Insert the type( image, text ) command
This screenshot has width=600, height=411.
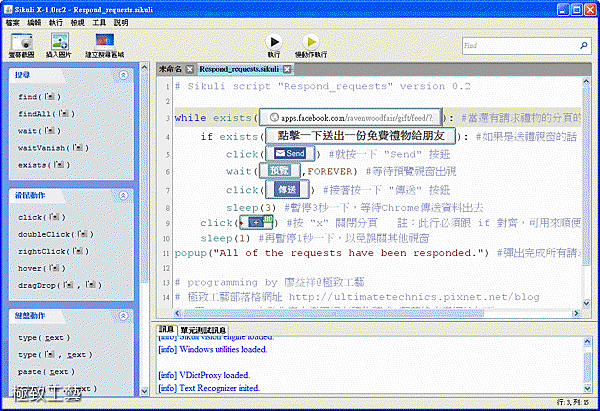point(55,355)
